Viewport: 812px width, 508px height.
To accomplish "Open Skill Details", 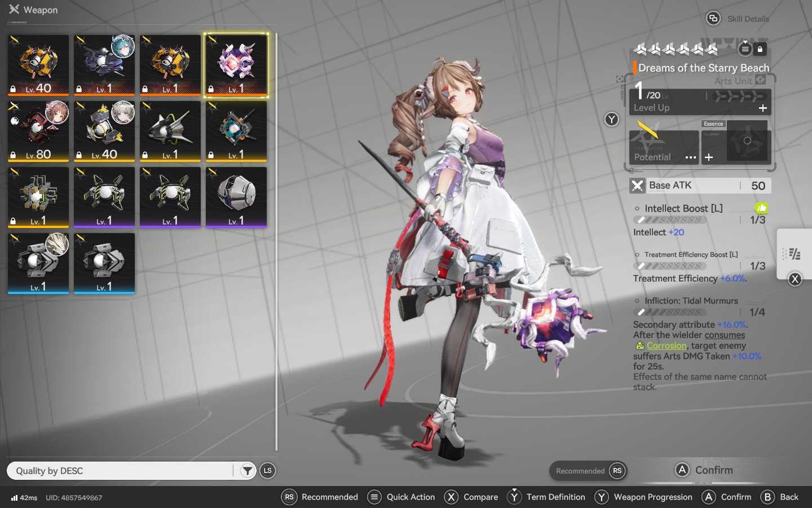I will pos(748,19).
